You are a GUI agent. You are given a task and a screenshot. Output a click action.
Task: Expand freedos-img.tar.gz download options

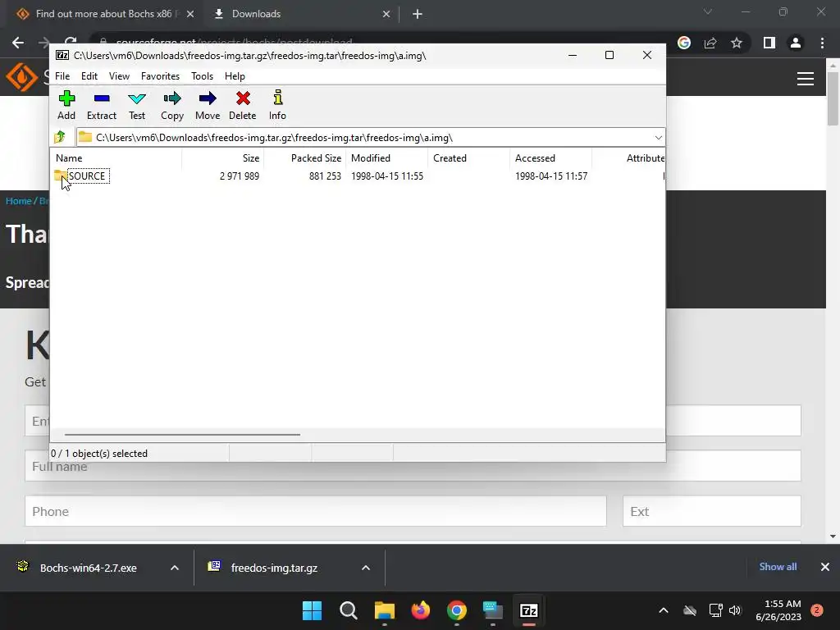pos(366,568)
